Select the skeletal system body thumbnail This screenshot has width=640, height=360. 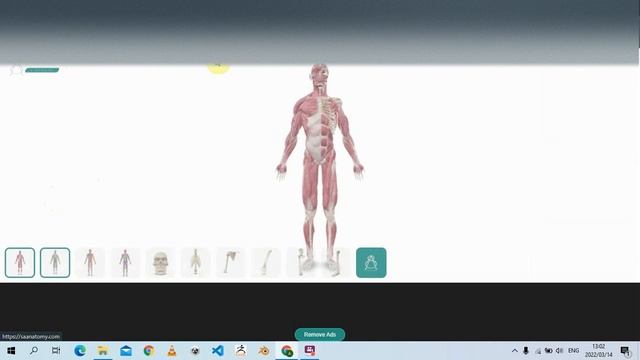(x=55, y=263)
